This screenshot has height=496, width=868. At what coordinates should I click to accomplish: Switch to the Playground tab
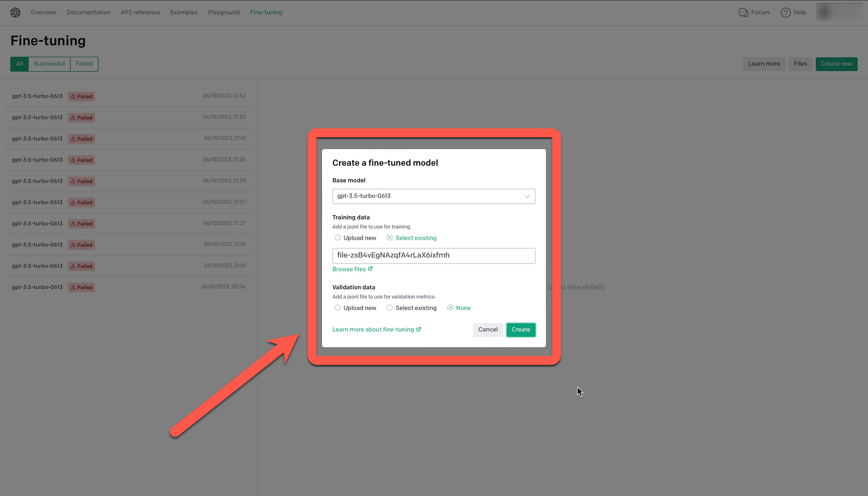224,13
